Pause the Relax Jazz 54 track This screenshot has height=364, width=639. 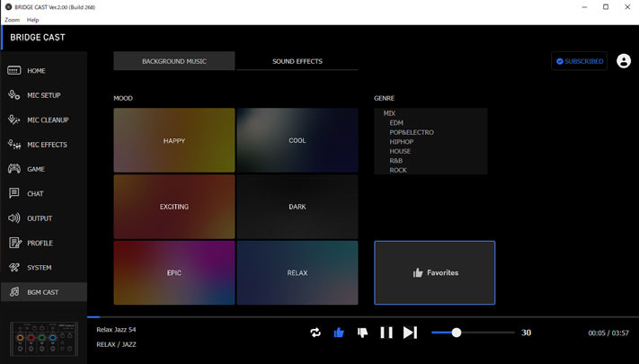pyautogui.click(x=386, y=333)
